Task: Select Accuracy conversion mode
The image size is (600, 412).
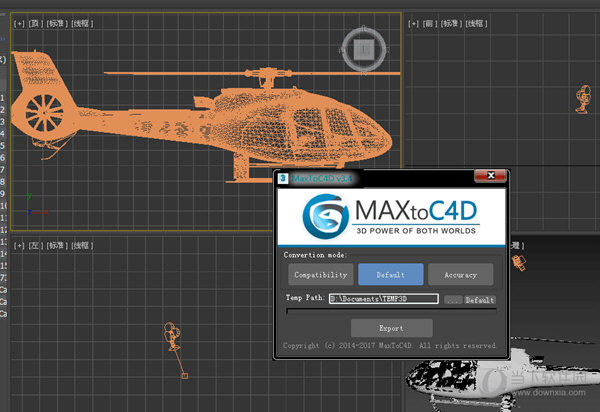Action: tap(461, 274)
